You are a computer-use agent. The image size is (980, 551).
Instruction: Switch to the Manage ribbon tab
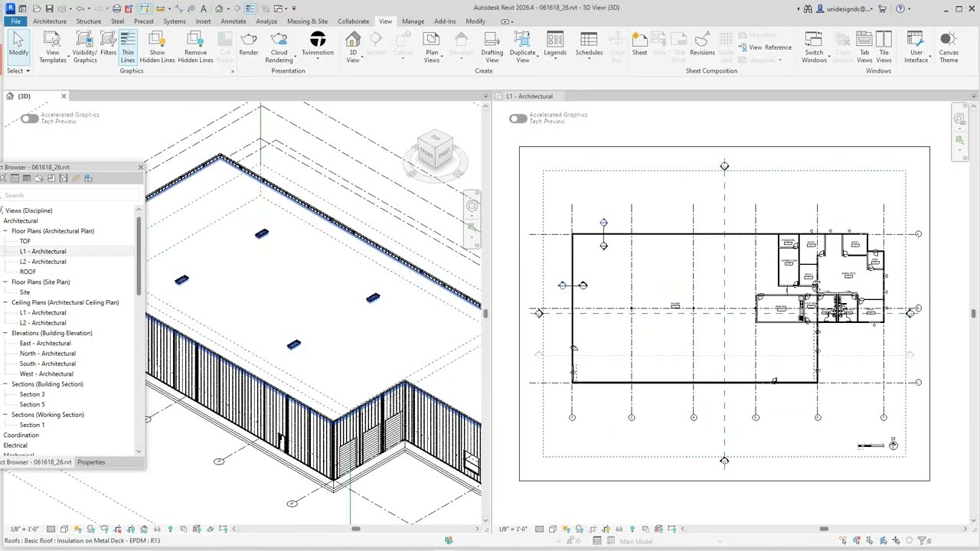pyautogui.click(x=413, y=21)
